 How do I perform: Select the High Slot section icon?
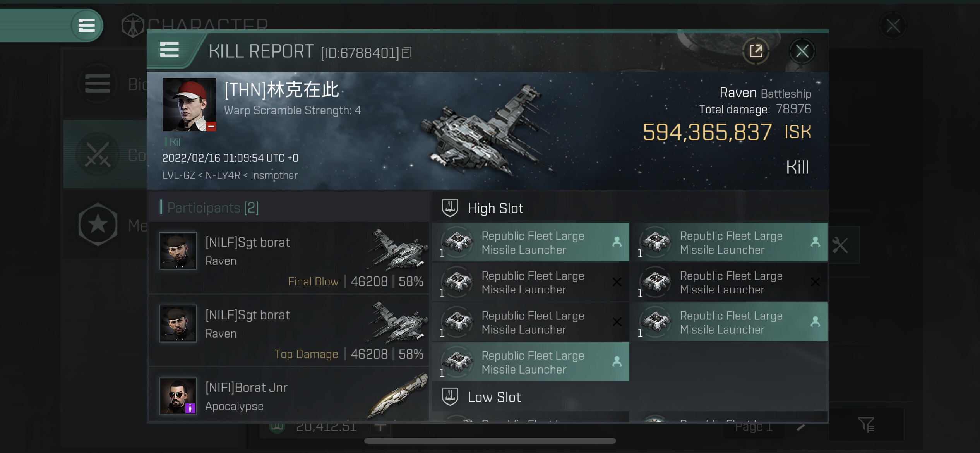(x=450, y=208)
